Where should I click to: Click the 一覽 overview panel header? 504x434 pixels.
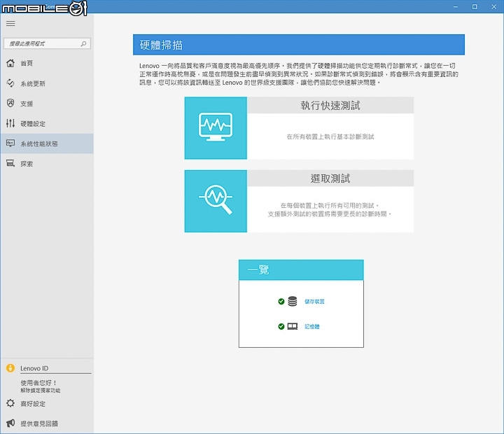[x=301, y=269]
